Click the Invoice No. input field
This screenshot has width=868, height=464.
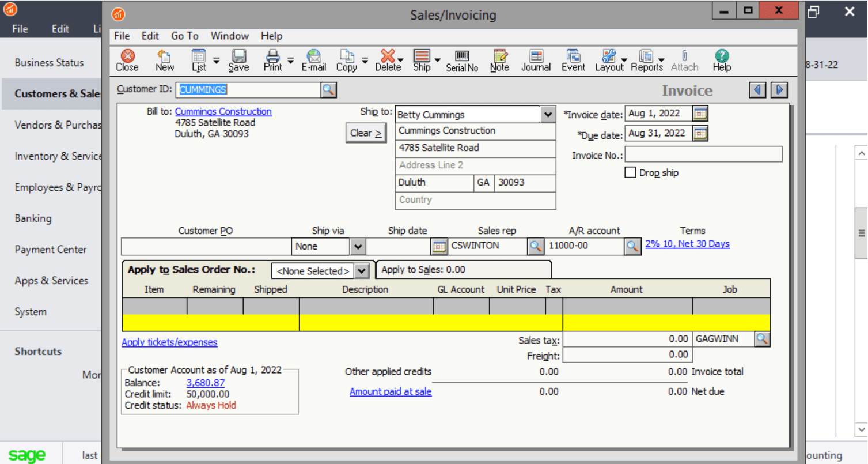pyautogui.click(x=704, y=154)
